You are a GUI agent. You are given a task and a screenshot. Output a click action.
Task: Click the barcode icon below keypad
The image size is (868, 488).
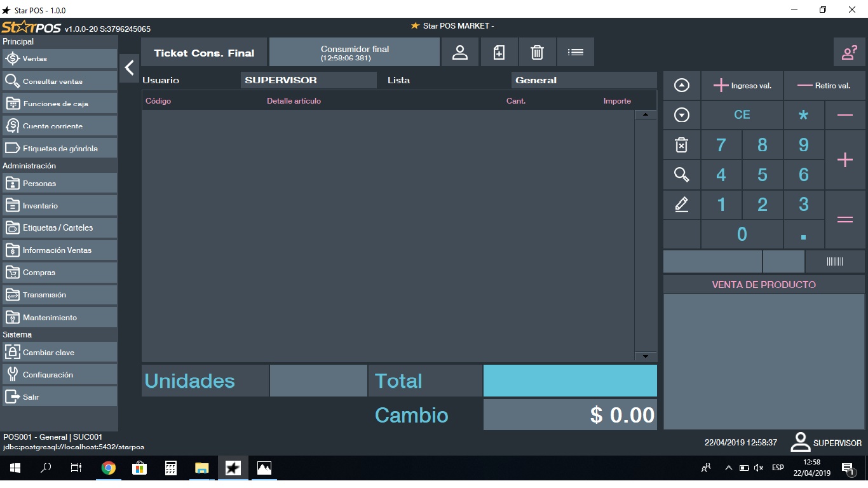coord(834,261)
